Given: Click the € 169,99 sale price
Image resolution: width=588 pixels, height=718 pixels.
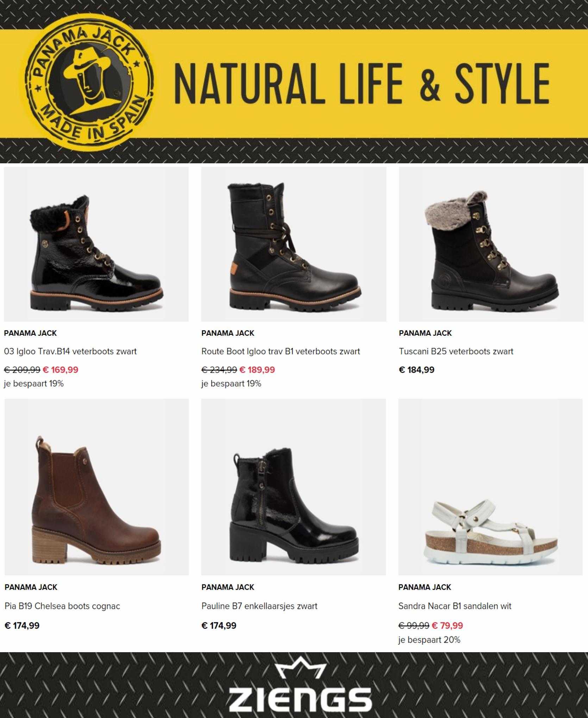Looking at the screenshot, I should tap(61, 370).
